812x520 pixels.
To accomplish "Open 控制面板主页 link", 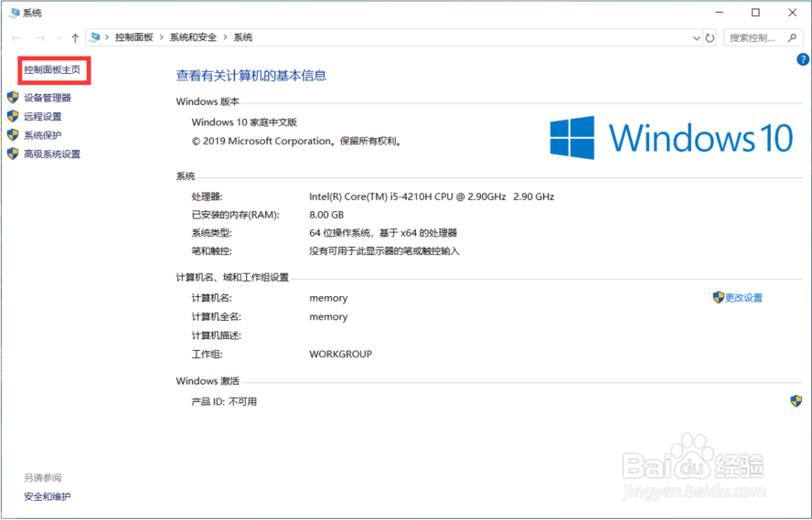I will tap(52, 69).
